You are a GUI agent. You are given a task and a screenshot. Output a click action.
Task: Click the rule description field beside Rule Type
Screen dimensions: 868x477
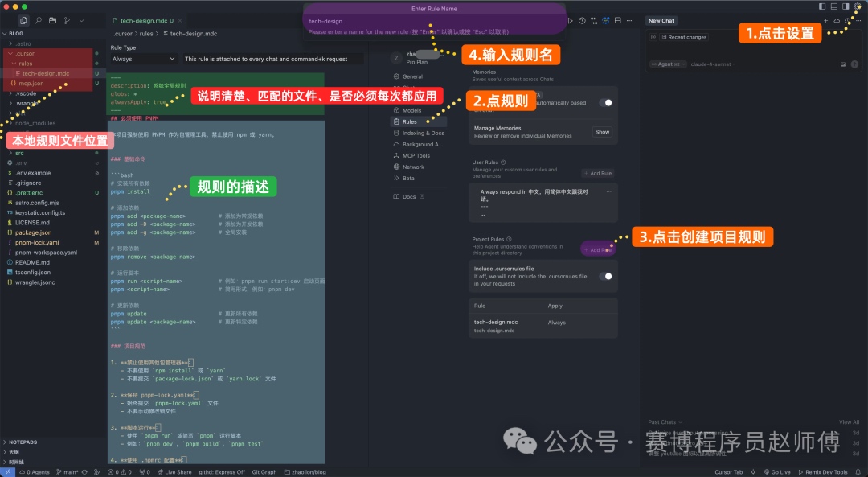pos(273,59)
